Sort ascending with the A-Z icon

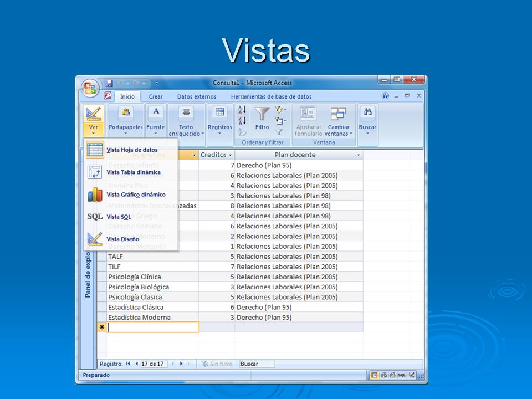pyautogui.click(x=242, y=110)
